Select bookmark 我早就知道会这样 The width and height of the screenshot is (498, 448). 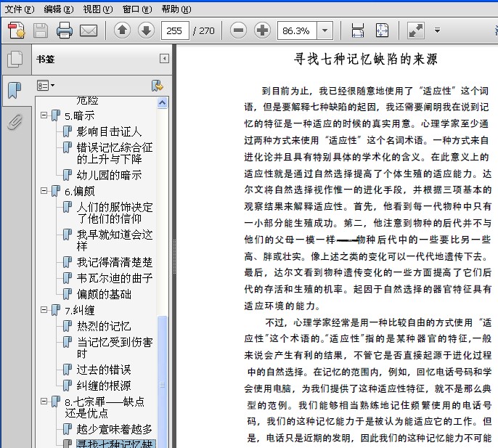click(115, 240)
